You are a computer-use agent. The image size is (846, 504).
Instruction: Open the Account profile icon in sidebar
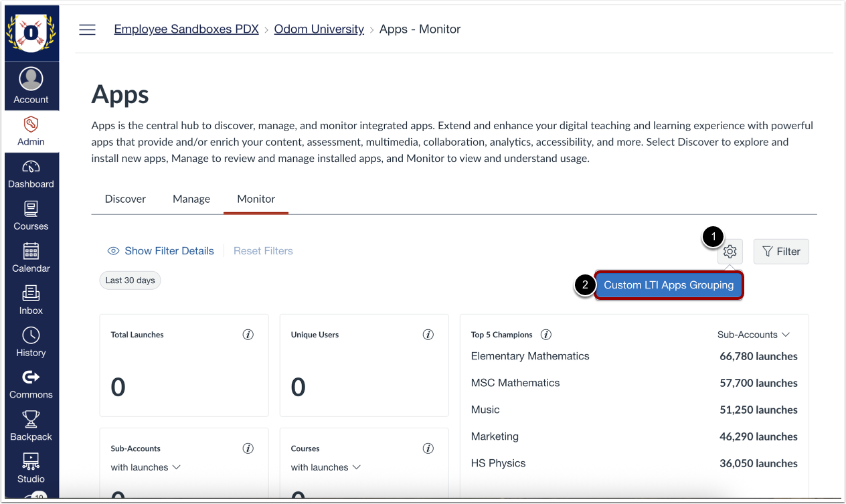point(31,84)
